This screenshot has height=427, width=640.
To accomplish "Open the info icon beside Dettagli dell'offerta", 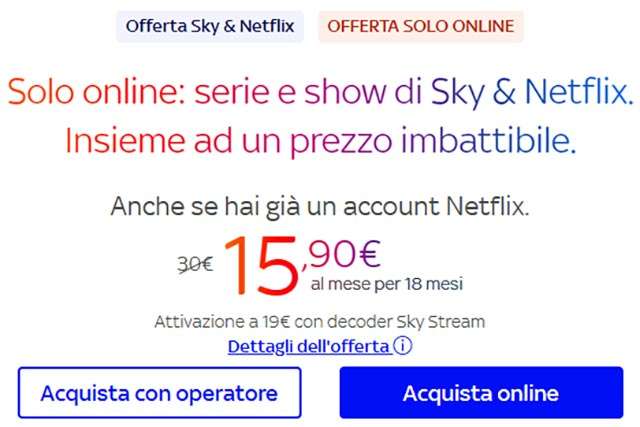I will (402, 346).
